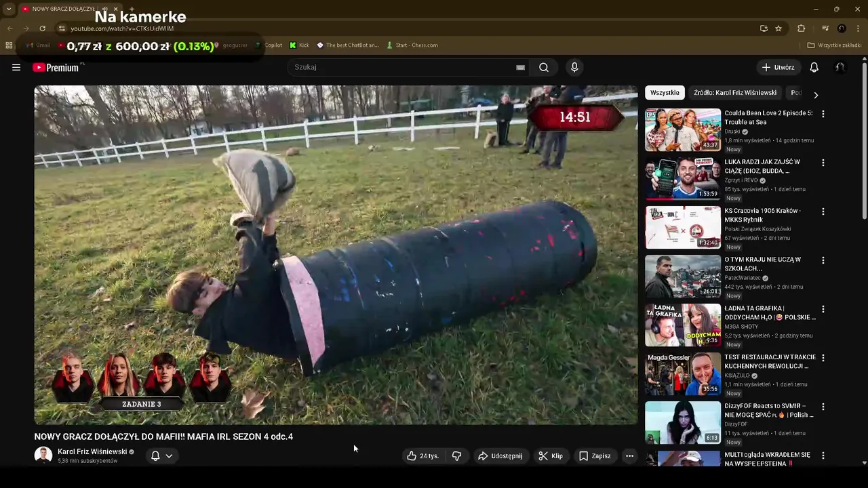Viewport: 868px width, 488px height.
Task: Click the browser address bar URL
Action: coord(122,28)
